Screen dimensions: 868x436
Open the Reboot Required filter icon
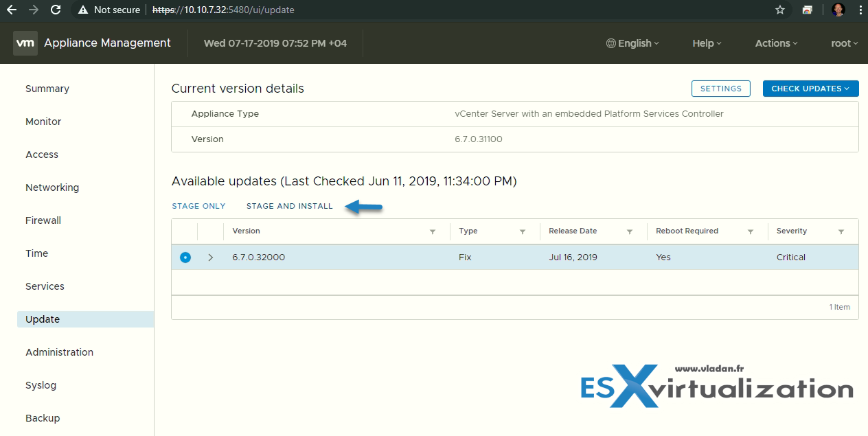[751, 232]
